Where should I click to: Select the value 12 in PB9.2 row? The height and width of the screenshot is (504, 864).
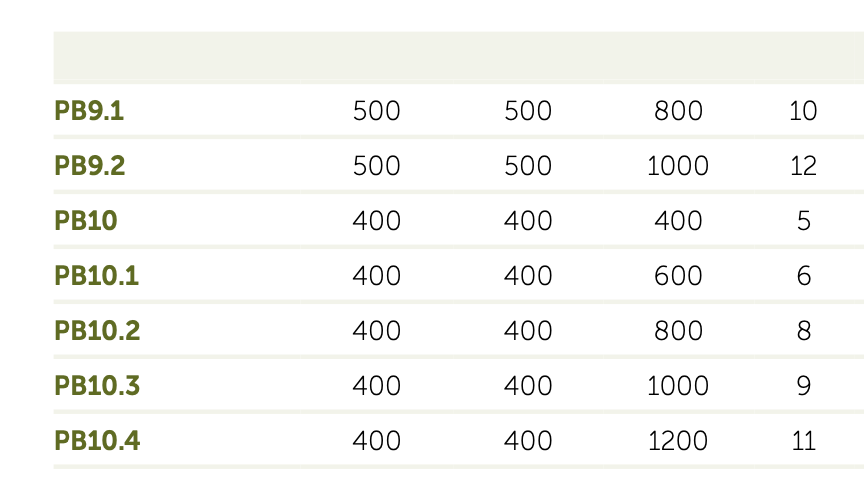coord(803,165)
